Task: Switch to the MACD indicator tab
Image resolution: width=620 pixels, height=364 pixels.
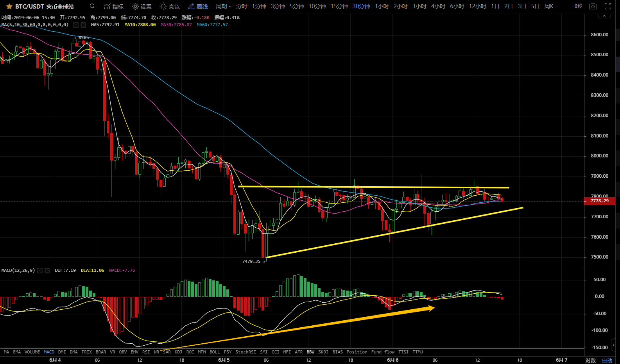Action: (x=49, y=352)
